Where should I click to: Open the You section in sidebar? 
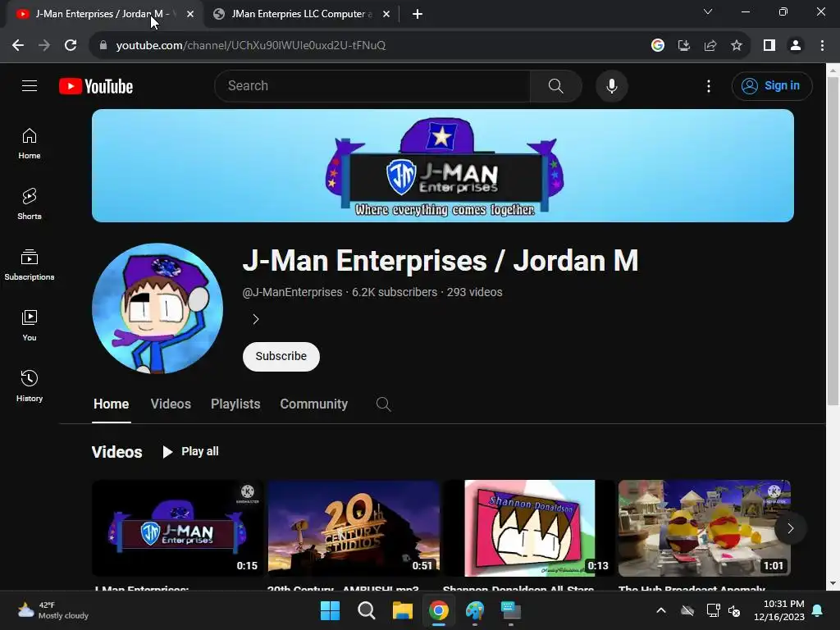point(30,325)
